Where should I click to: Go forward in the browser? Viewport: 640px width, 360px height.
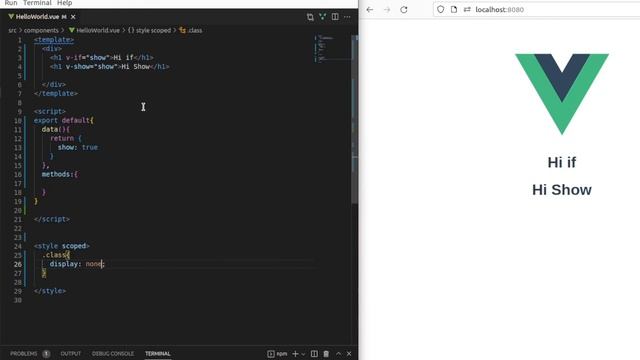click(x=387, y=9)
